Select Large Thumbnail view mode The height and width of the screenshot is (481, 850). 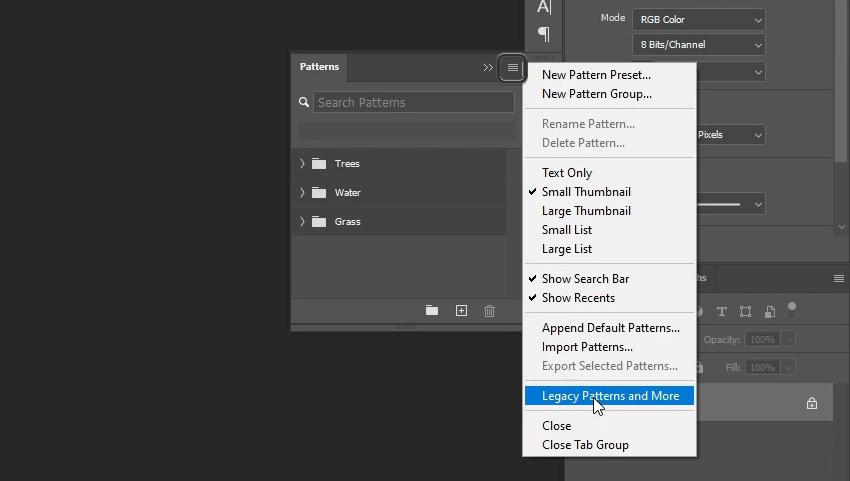[x=586, y=211]
